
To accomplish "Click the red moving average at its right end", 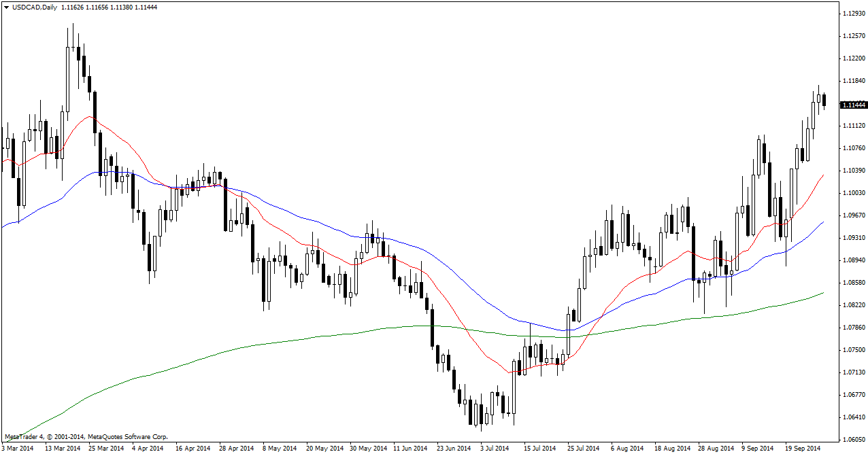I will (822, 175).
